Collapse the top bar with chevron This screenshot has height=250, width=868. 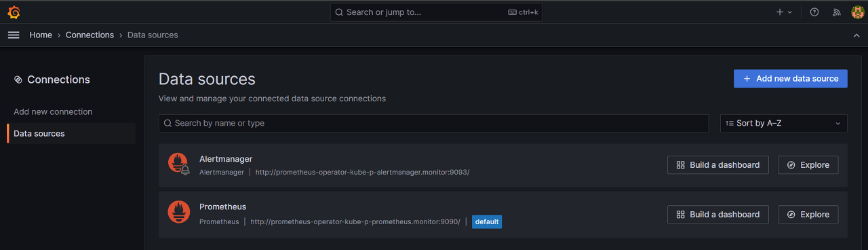(x=856, y=35)
